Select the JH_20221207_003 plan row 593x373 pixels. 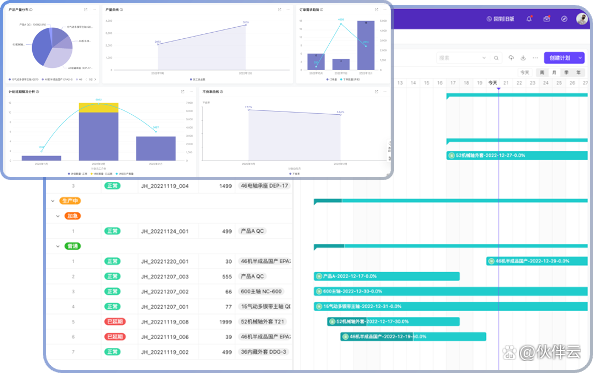tap(169, 277)
